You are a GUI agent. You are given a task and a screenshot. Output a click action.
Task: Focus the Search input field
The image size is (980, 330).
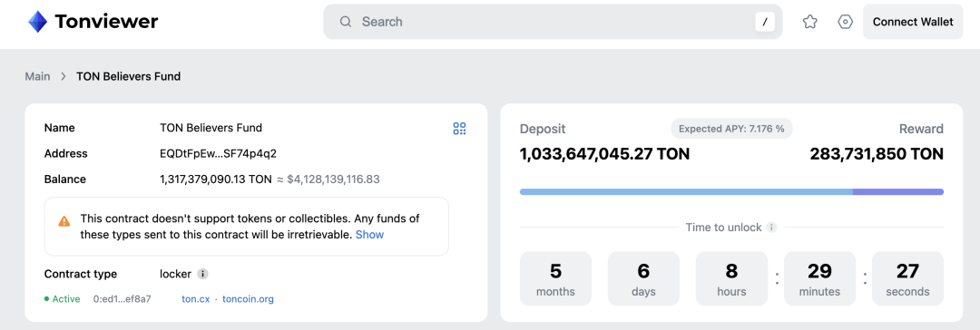click(x=553, y=22)
